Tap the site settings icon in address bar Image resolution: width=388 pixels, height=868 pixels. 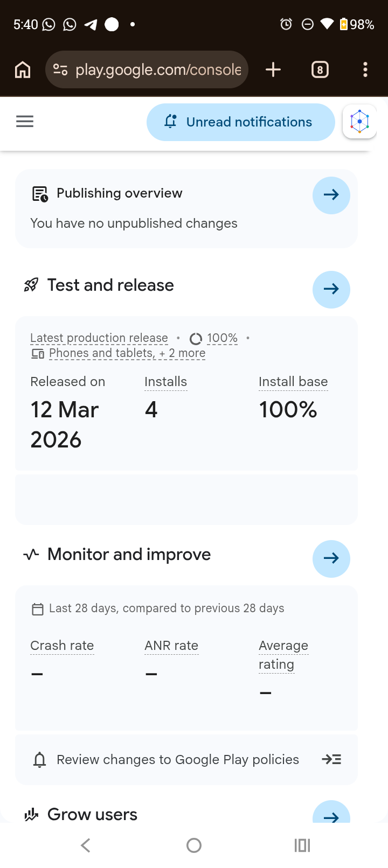point(60,69)
